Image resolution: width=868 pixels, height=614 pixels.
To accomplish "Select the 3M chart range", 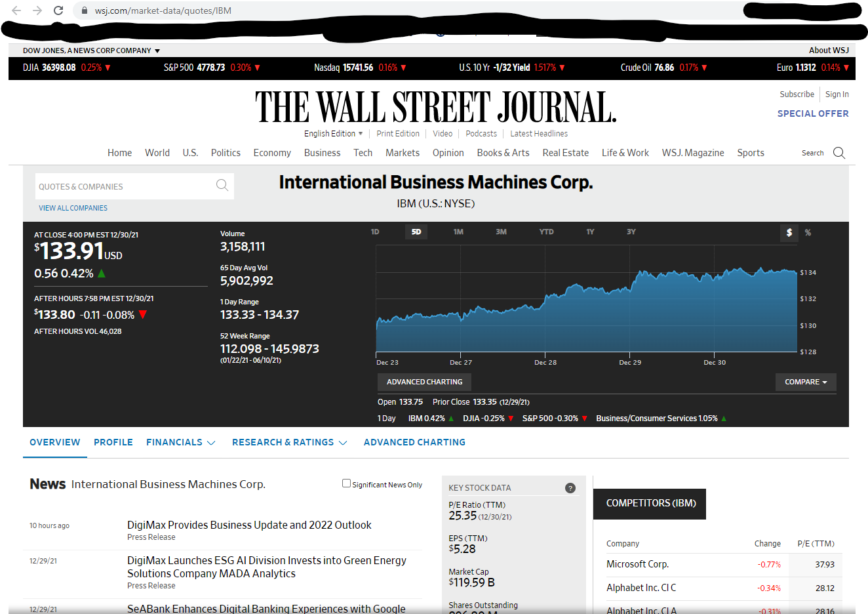I will [x=501, y=232].
